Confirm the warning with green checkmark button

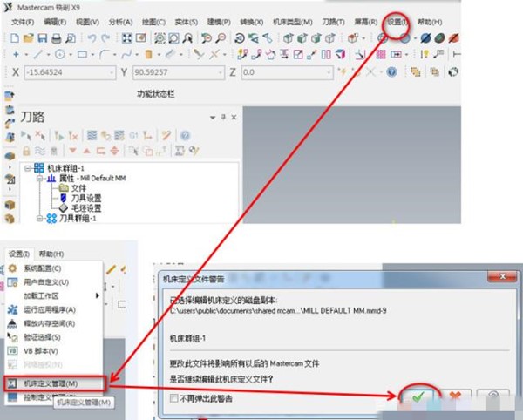(x=418, y=396)
